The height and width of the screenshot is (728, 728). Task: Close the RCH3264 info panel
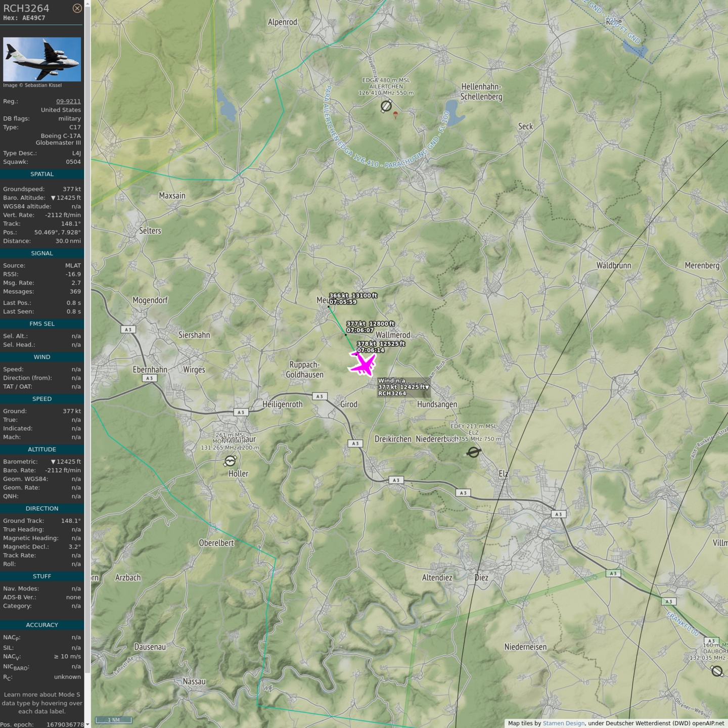coord(77,8)
